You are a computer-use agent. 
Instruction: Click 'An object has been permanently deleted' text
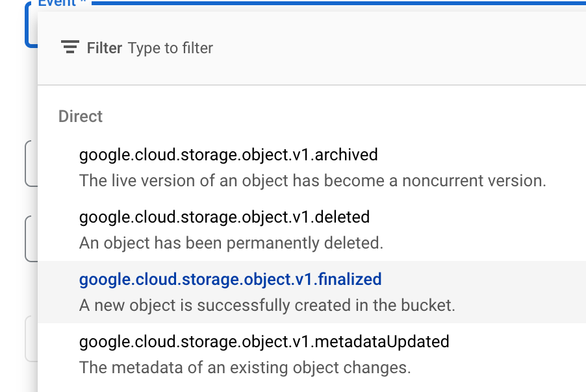(x=231, y=243)
